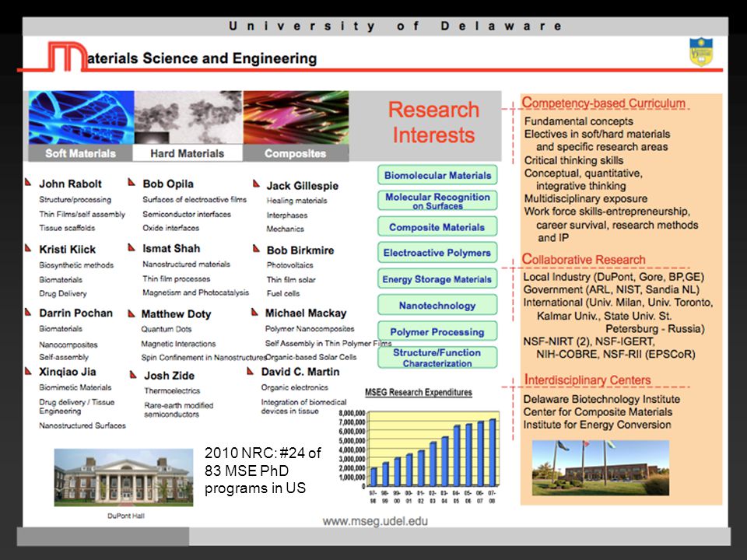Click the name John Rabolt
This screenshot has width=747, height=560.
(x=71, y=184)
